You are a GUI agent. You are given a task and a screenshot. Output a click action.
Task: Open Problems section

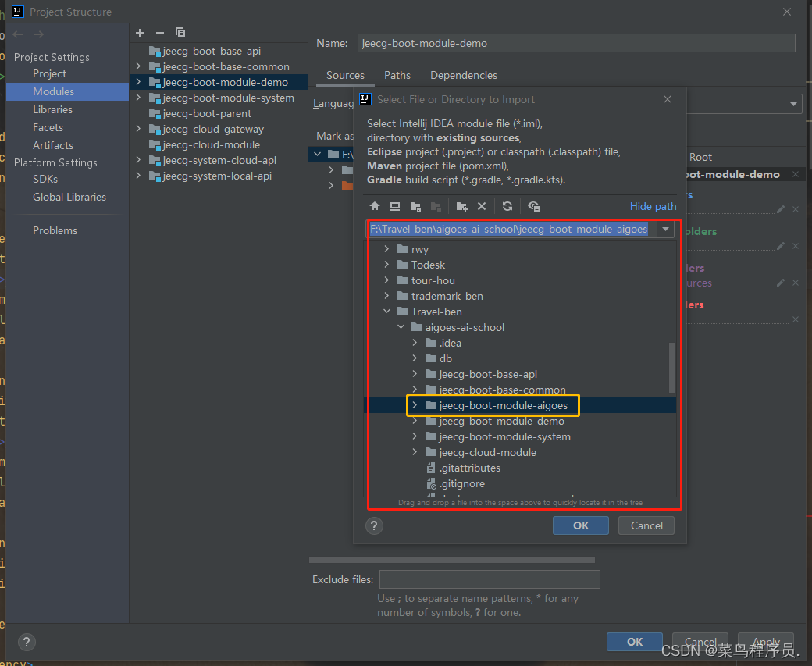pos(55,230)
